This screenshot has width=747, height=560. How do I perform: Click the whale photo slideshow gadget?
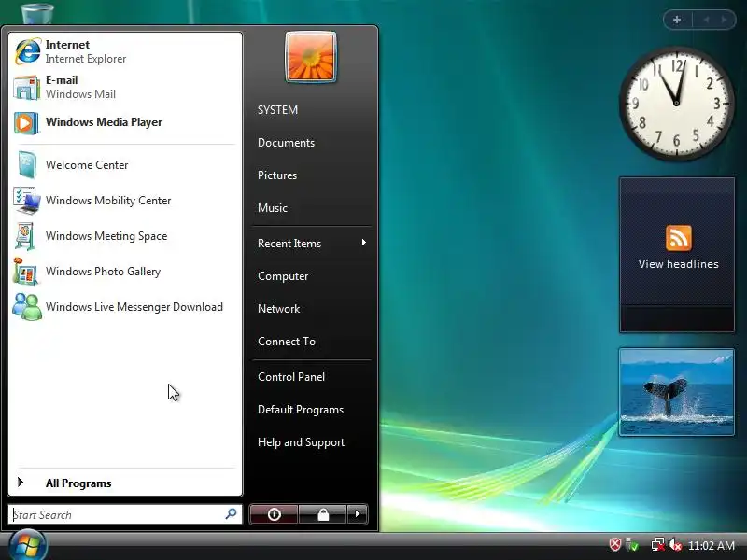(x=676, y=392)
